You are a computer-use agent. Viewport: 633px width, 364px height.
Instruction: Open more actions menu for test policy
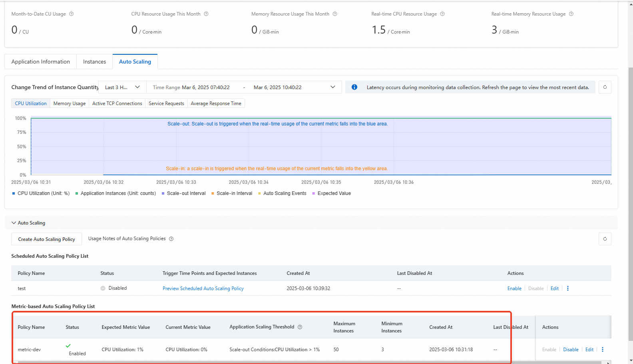tap(568, 288)
